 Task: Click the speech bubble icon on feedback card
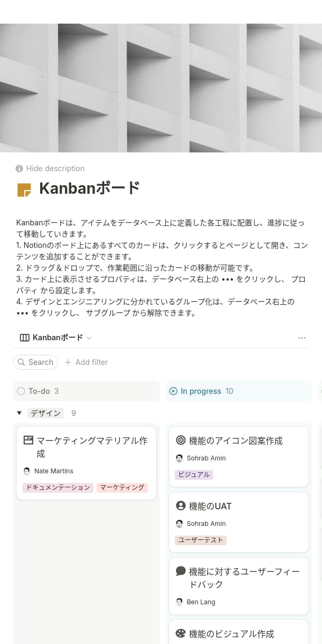(181, 572)
